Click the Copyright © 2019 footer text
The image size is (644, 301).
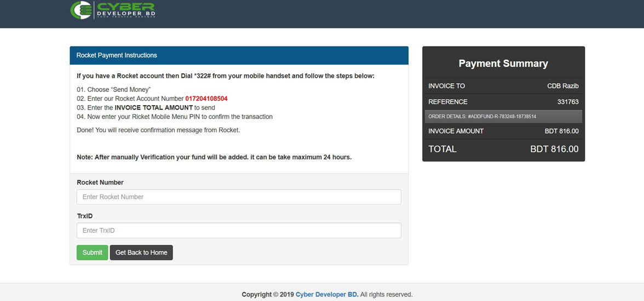pyautogui.click(x=268, y=294)
